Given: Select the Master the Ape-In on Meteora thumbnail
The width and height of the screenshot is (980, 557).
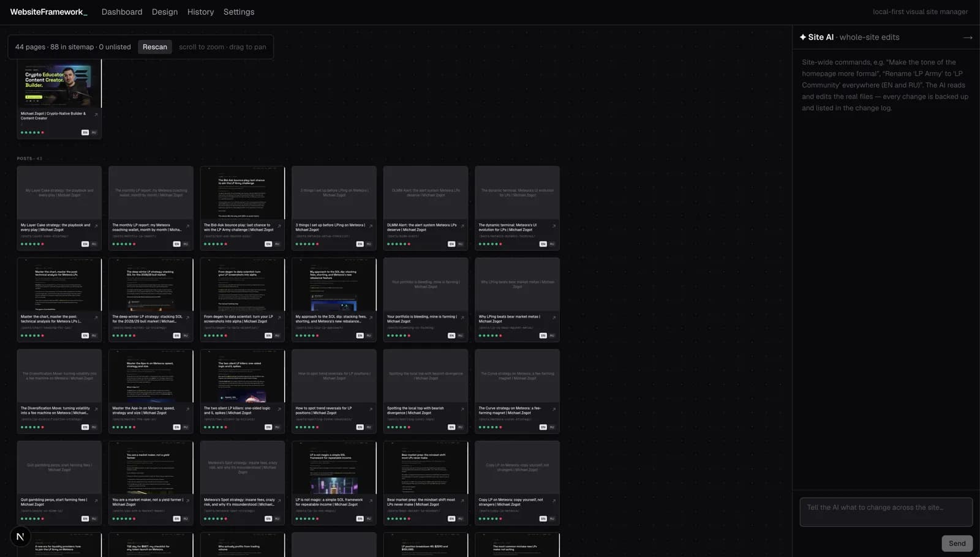Looking at the screenshot, I should pos(151,376).
